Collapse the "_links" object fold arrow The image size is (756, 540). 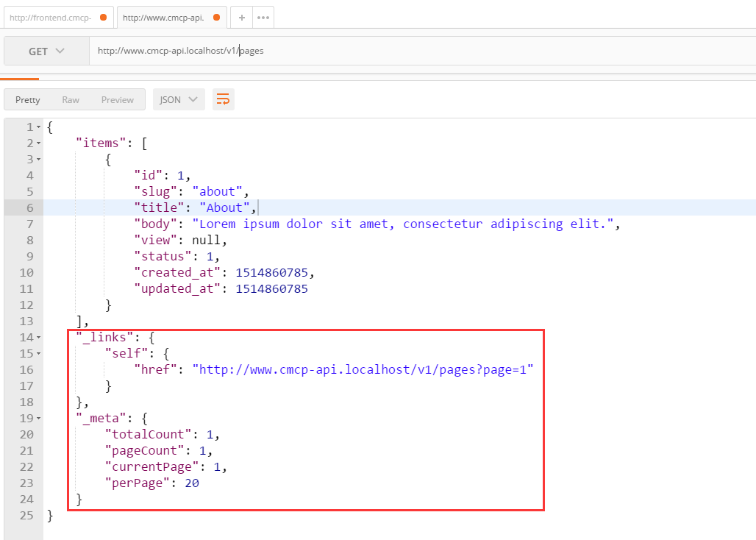38,338
